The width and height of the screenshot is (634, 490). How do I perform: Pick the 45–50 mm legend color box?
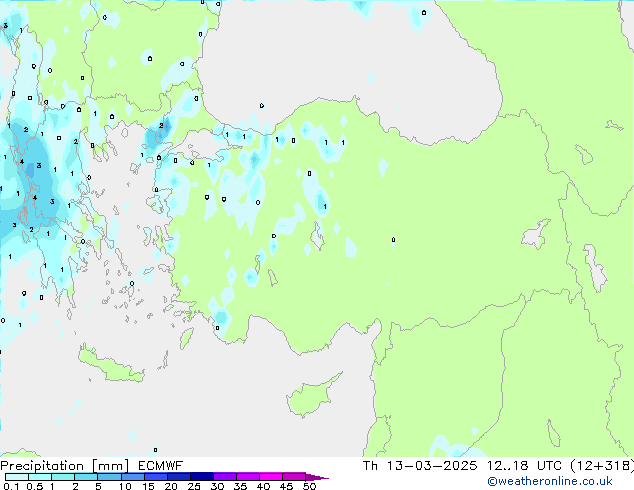(x=294, y=477)
